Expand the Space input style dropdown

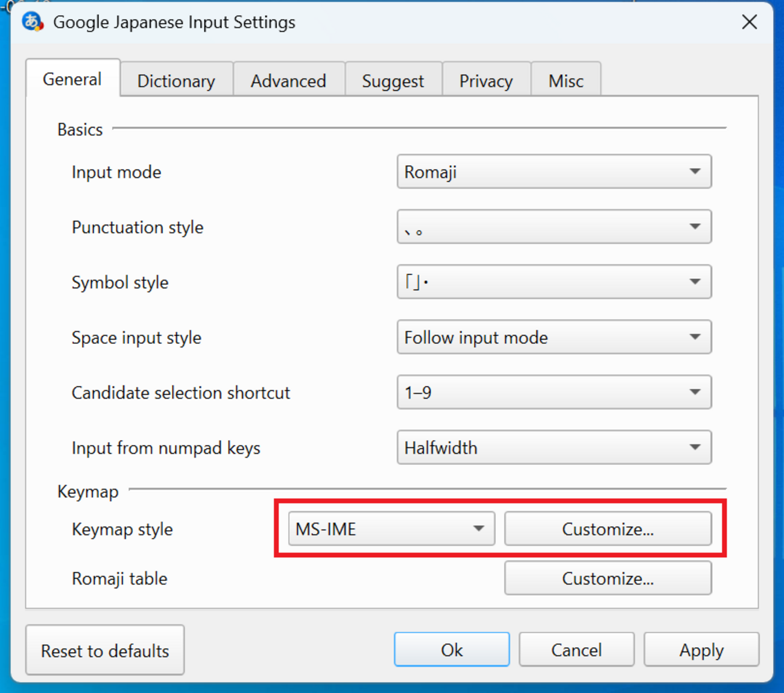pyautogui.click(x=554, y=337)
